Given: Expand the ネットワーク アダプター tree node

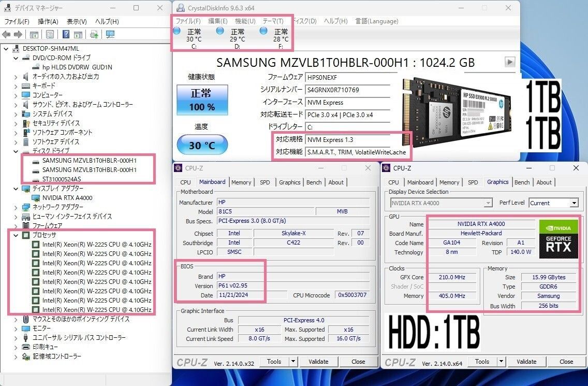Looking at the screenshot, I should [16, 207].
